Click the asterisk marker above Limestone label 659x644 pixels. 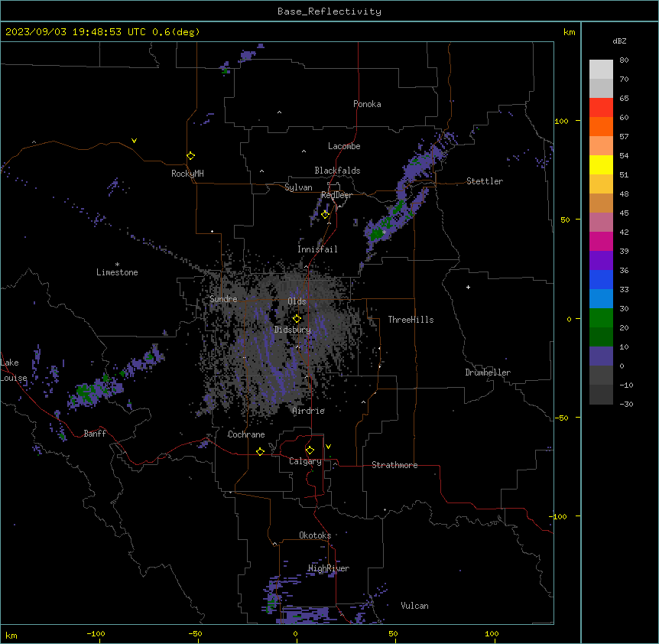pos(117,265)
